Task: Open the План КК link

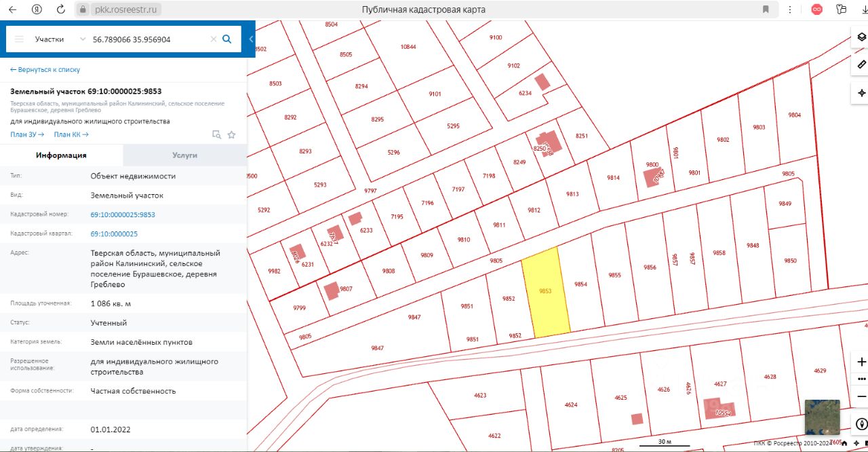Action: pyautogui.click(x=71, y=134)
